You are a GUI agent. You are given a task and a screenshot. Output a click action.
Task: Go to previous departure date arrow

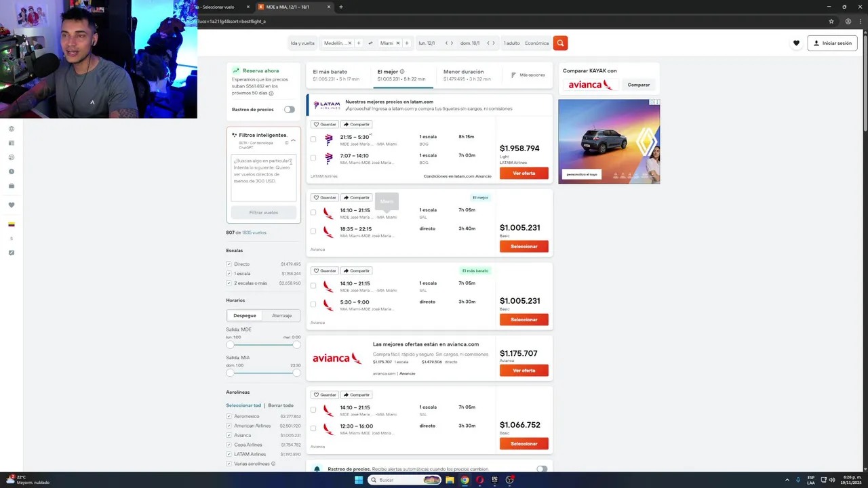coord(447,43)
